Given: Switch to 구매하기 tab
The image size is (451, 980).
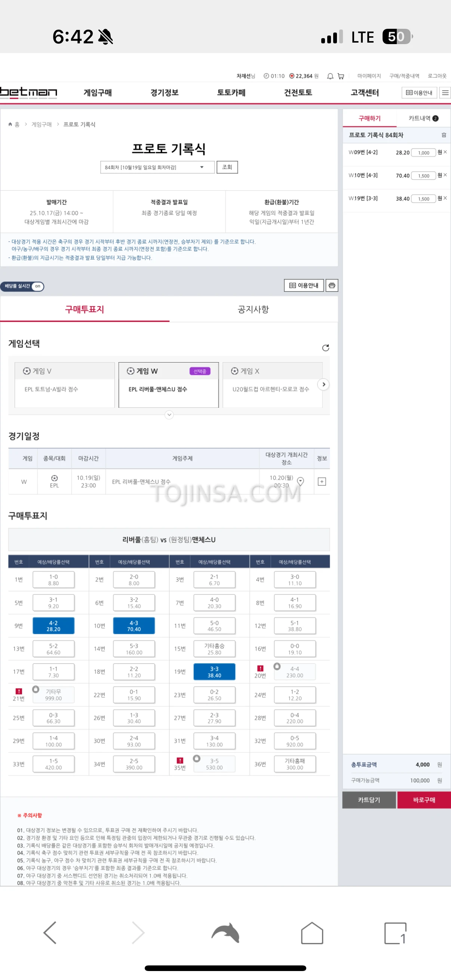Looking at the screenshot, I should pyautogui.click(x=369, y=118).
